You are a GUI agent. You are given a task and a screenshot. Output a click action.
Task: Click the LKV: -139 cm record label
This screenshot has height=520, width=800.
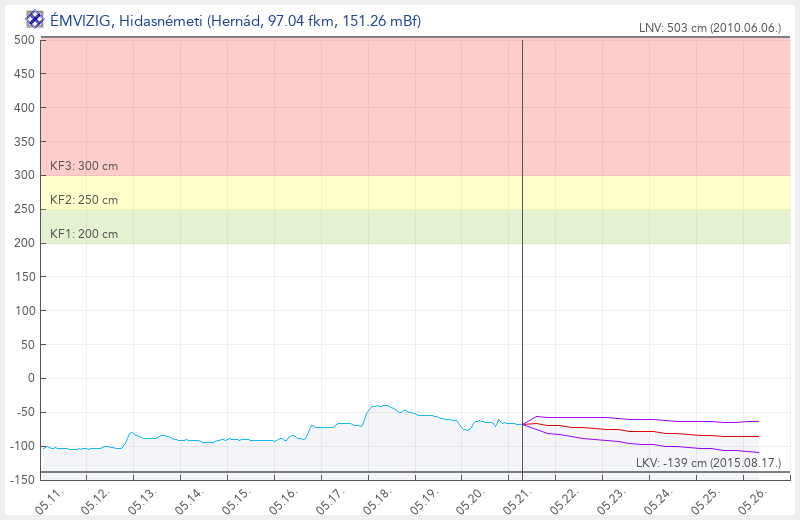click(x=708, y=463)
